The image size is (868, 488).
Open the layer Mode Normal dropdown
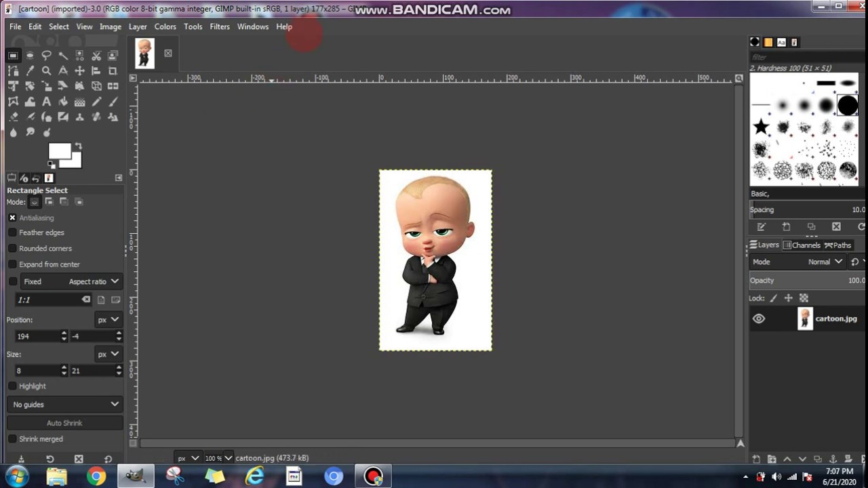[797, 262]
